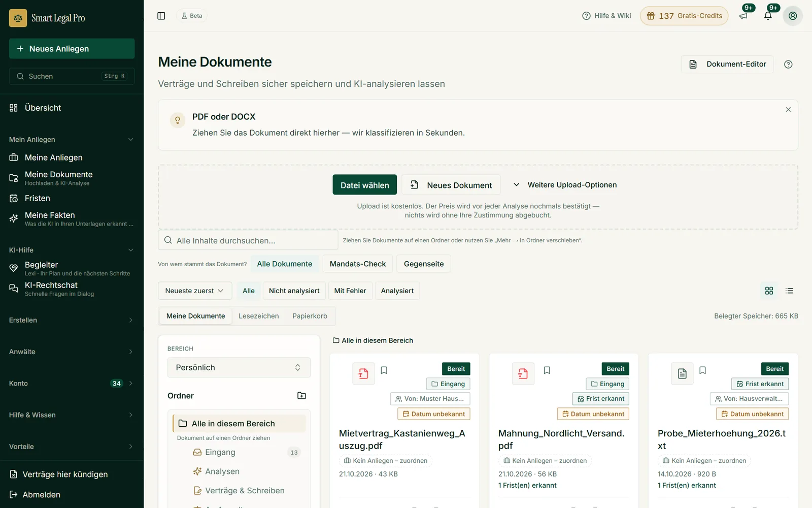Open the user profile avatar
The height and width of the screenshot is (508, 812).
[793, 16]
